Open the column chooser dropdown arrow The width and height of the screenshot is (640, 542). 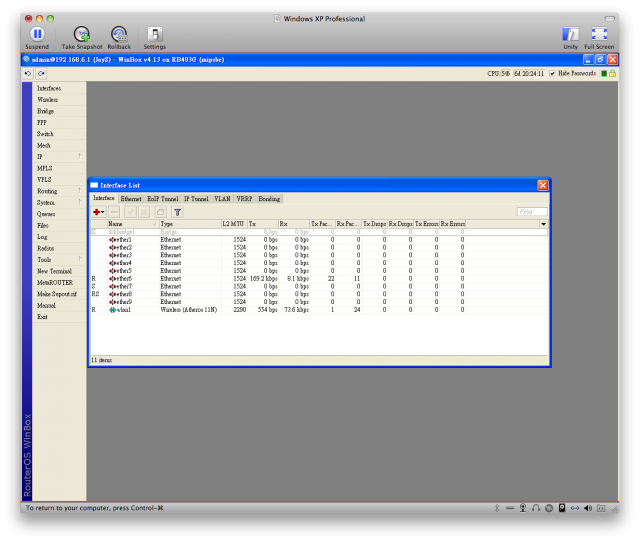pos(543,224)
